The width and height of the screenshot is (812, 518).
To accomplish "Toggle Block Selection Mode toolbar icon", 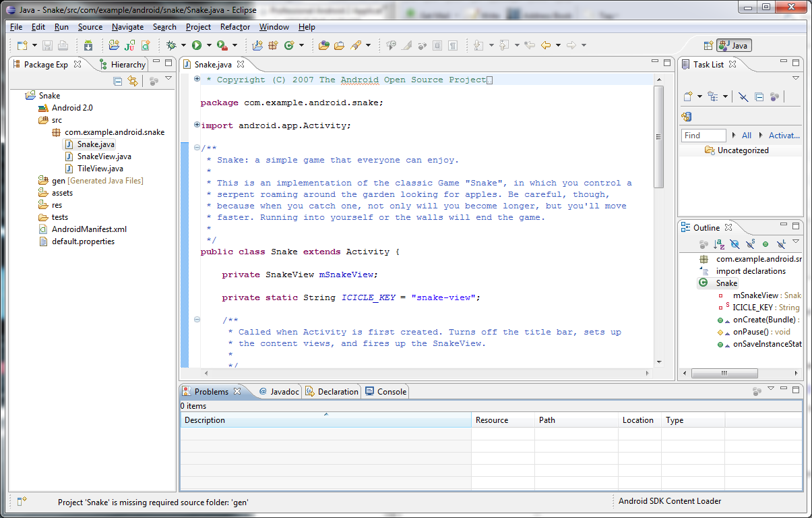I will tap(437, 45).
